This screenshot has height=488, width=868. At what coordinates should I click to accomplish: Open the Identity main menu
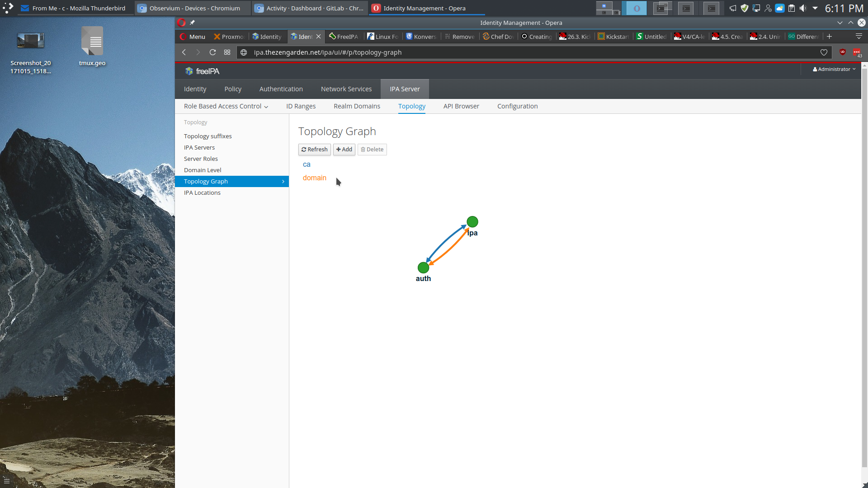click(x=195, y=89)
